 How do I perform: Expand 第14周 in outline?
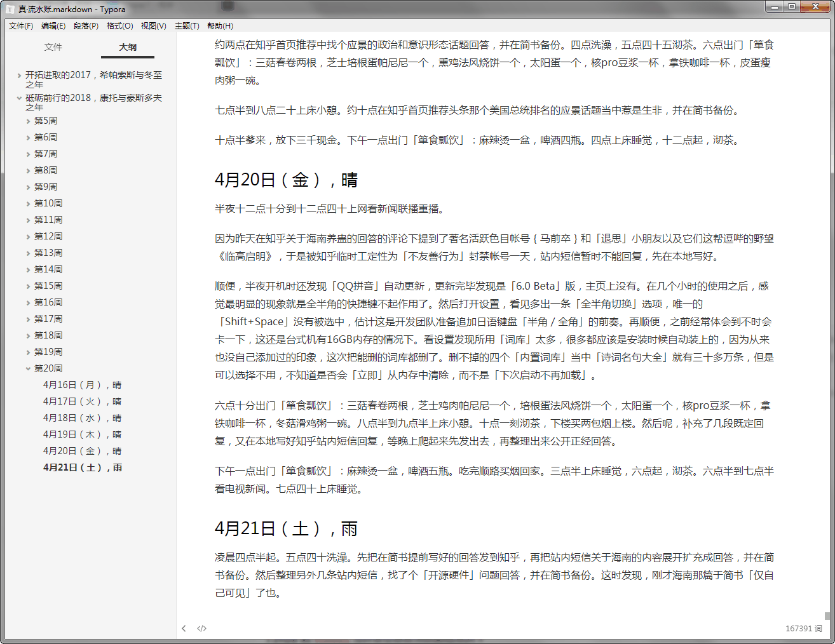point(28,270)
